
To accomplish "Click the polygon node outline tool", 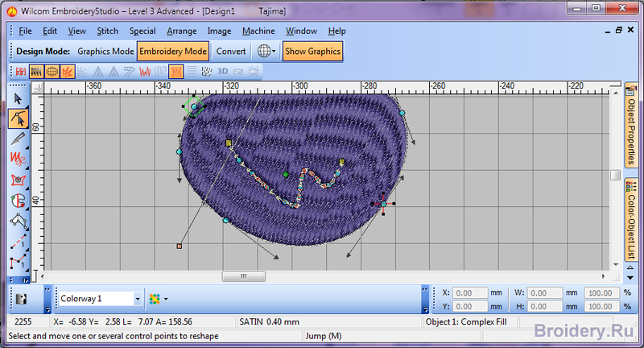I will click(18, 221).
